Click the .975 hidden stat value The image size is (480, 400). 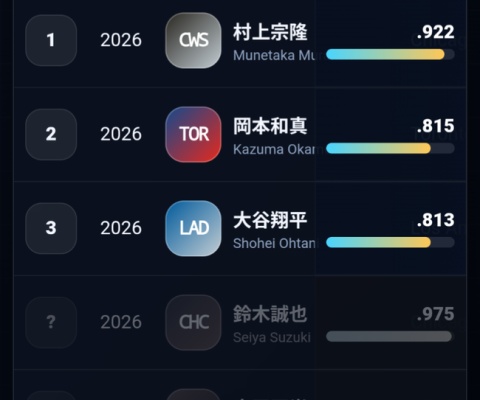(x=436, y=314)
